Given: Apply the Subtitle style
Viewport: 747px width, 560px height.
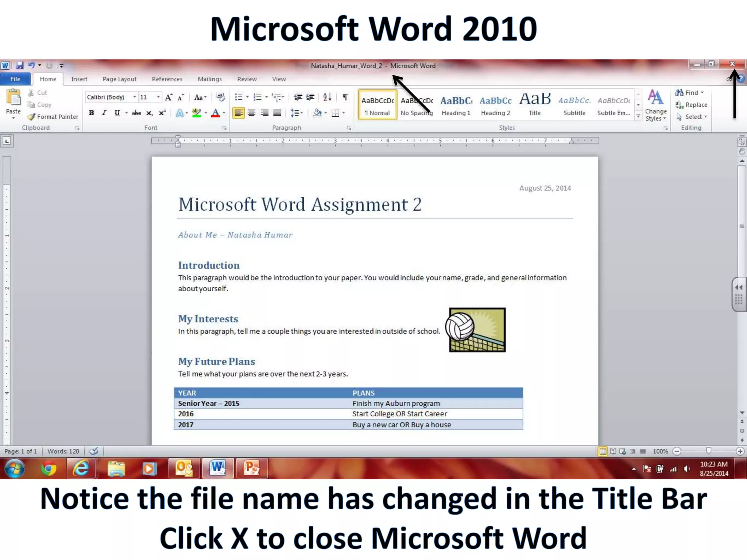Looking at the screenshot, I should (x=574, y=105).
